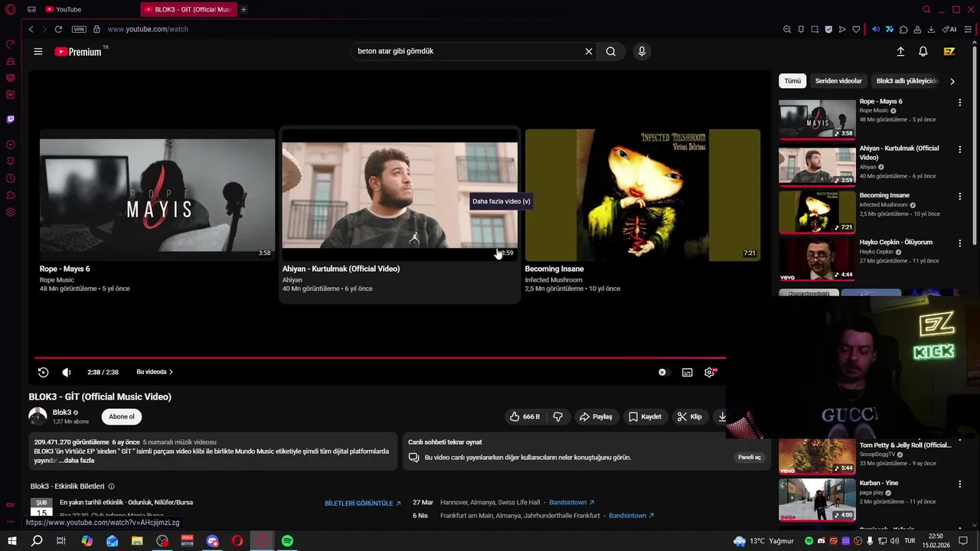Open a new browser tab with plus
The width and height of the screenshot is (980, 551).
[x=243, y=9]
